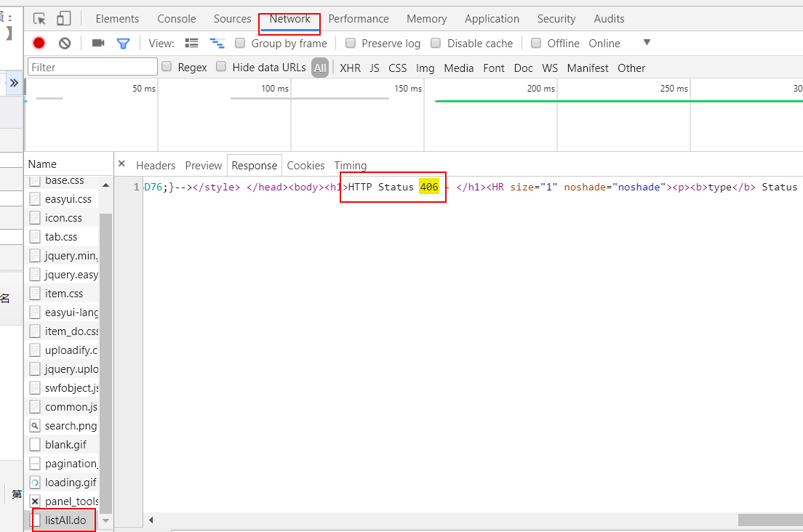Filter requests by Other type
The image size is (803, 532).
631,68
